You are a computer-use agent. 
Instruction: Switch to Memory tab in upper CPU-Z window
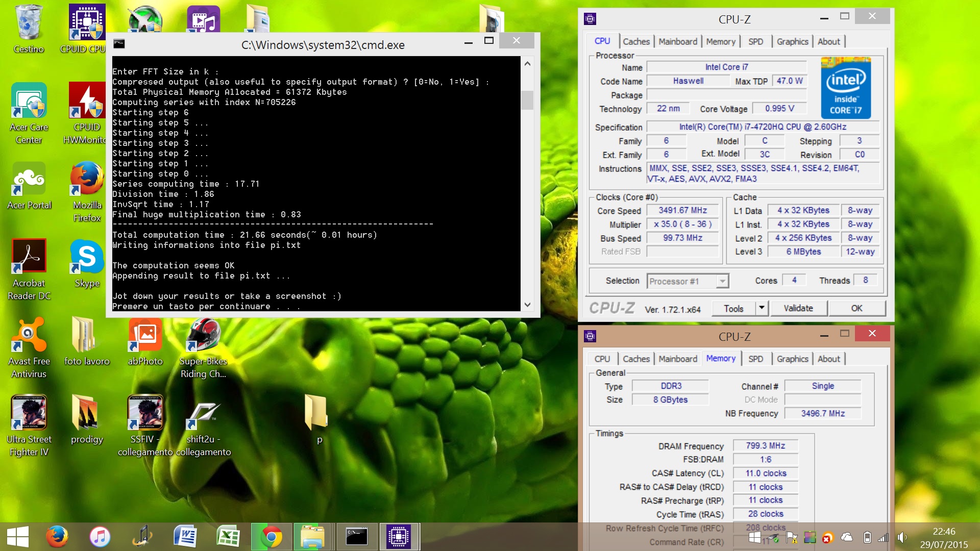pyautogui.click(x=721, y=42)
